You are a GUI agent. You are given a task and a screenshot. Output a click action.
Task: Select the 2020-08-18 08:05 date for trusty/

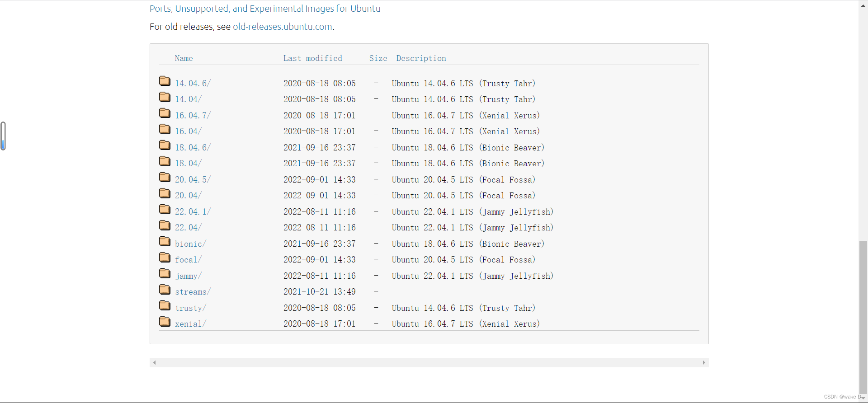click(x=320, y=308)
